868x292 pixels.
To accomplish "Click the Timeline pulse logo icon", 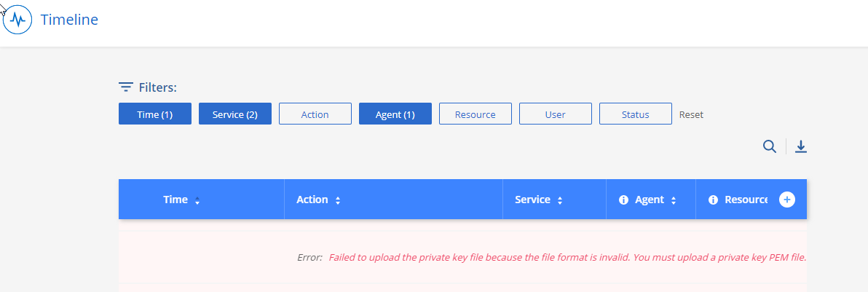I will click(17, 20).
